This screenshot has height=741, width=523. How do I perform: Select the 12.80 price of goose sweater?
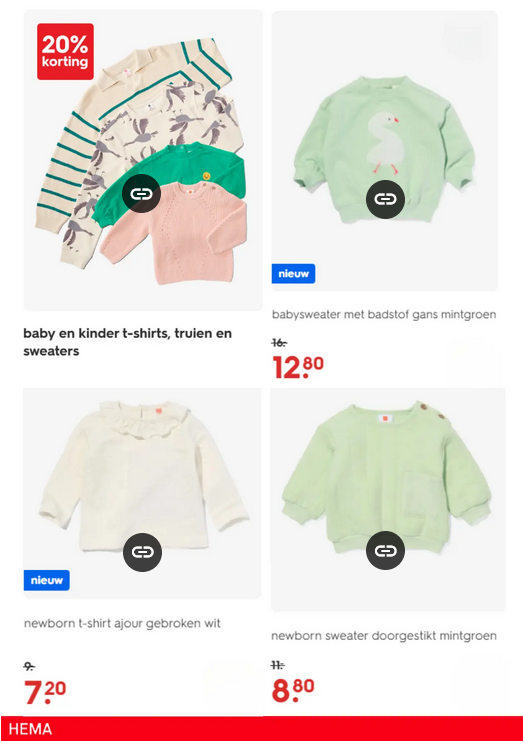[x=298, y=368]
